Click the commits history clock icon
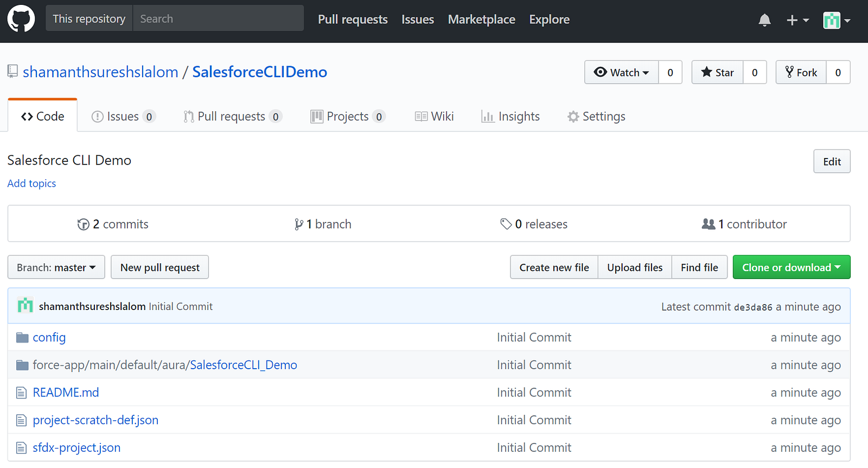Viewport: 868px width, 468px height. pos(83,224)
